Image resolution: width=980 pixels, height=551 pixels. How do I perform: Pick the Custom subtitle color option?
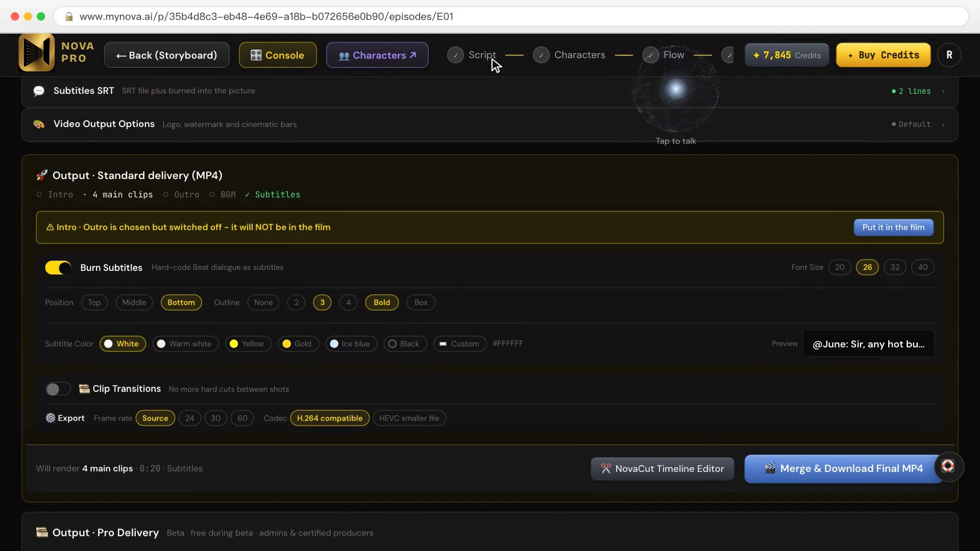(x=459, y=344)
